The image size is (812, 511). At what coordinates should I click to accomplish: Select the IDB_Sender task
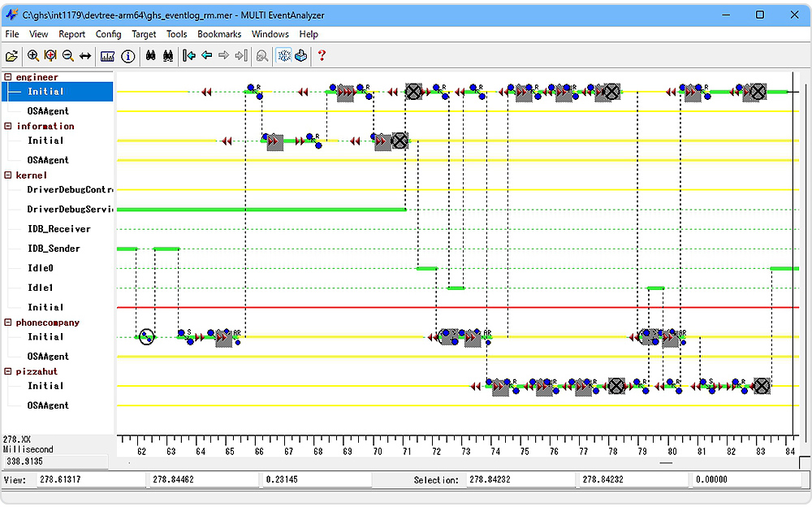point(54,249)
